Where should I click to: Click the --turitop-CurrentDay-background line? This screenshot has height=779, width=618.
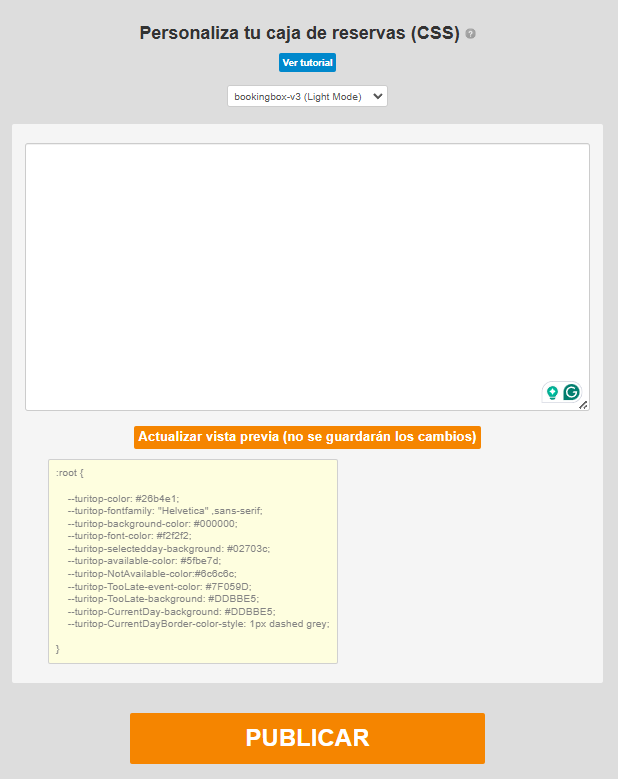(x=171, y=611)
